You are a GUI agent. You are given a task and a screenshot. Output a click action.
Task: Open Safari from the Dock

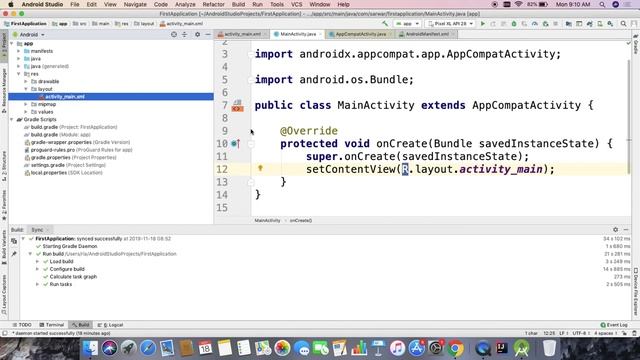(148, 348)
